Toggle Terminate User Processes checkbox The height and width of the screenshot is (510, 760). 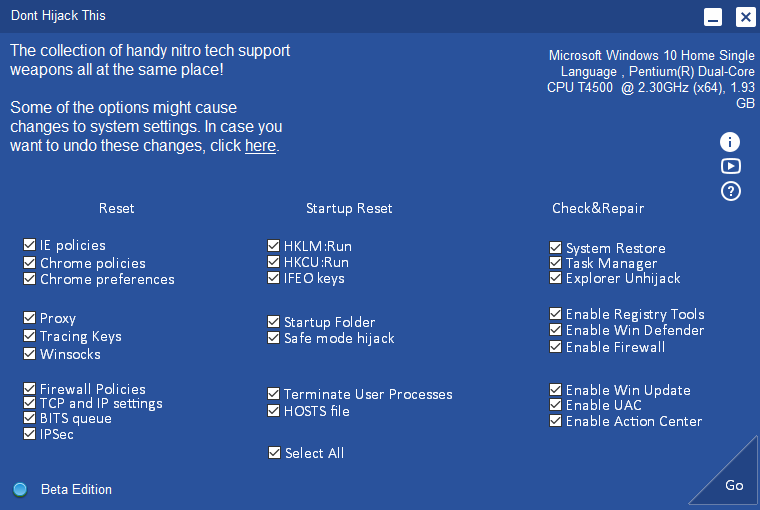(273, 393)
